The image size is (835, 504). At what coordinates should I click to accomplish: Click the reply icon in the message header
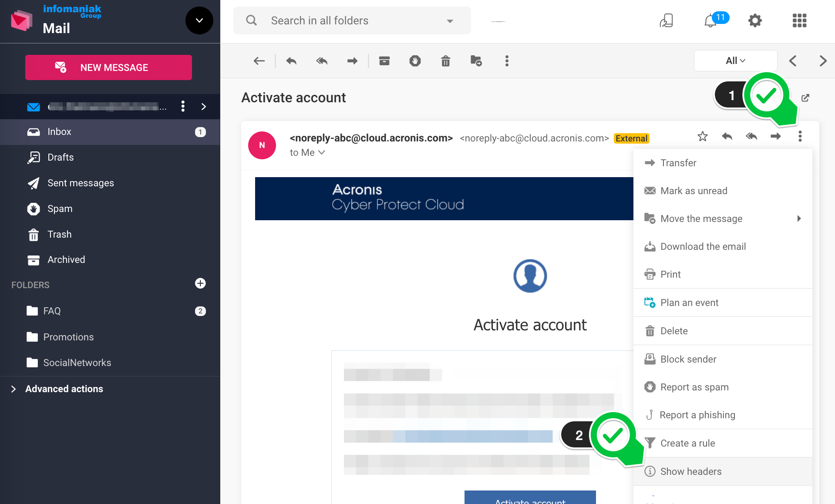tap(727, 137)
